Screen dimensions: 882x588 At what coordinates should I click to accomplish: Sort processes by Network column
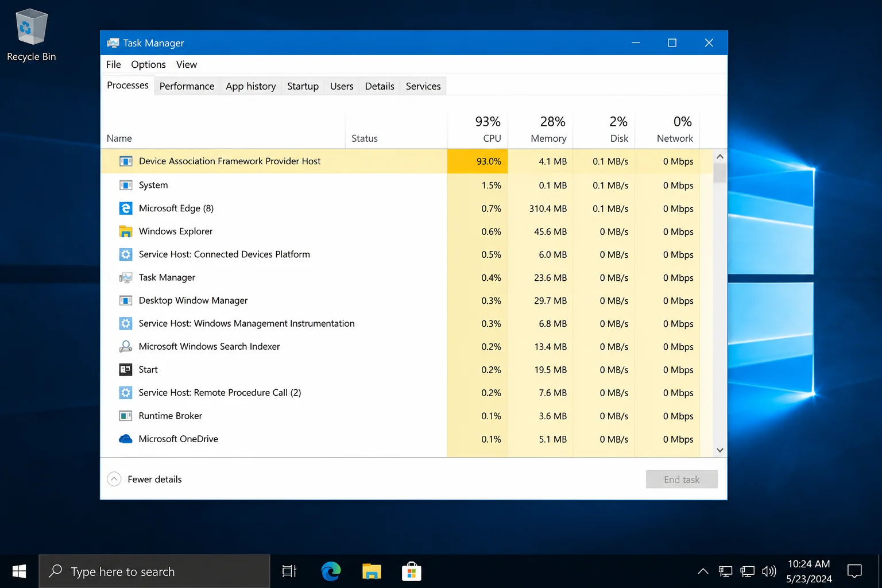point(667,131)
